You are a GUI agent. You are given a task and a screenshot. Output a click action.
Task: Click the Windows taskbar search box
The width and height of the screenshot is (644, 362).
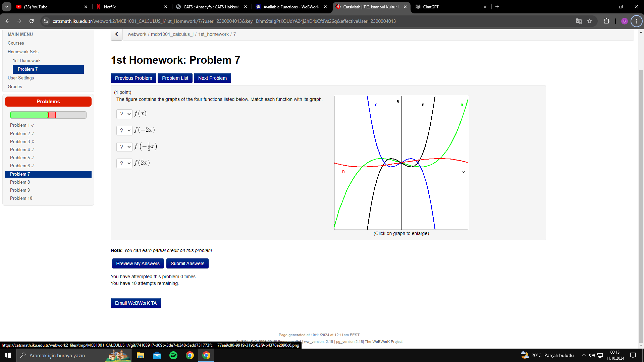[x=74, y=355]
